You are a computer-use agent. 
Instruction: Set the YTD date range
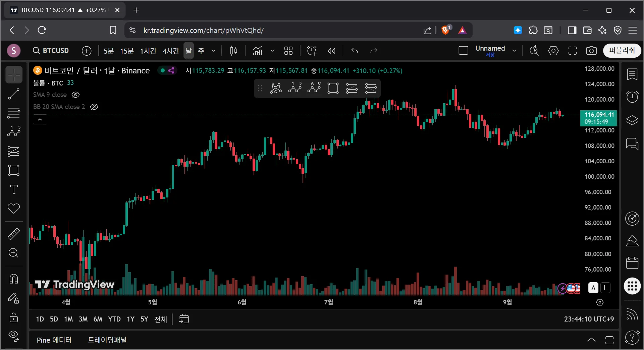114,319
